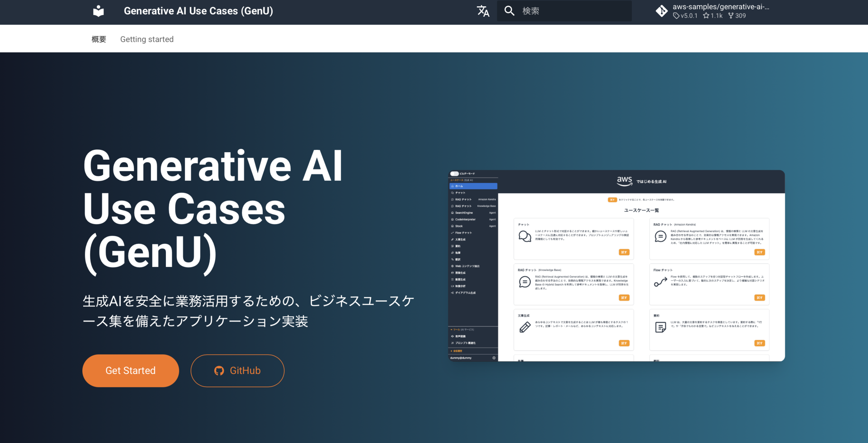Open the GitHub button in the hero

(237, 371)
